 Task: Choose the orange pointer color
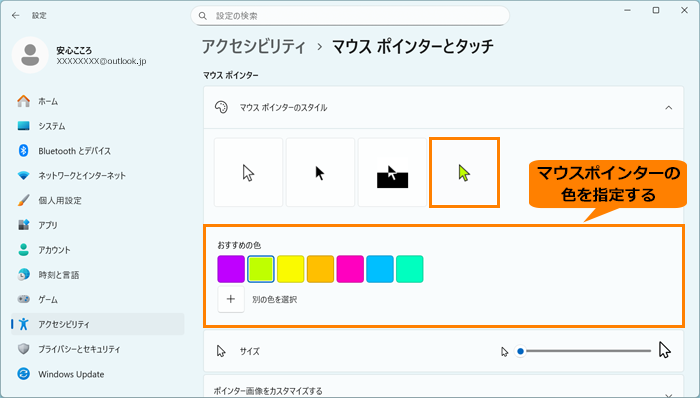[x=321, y=269]
